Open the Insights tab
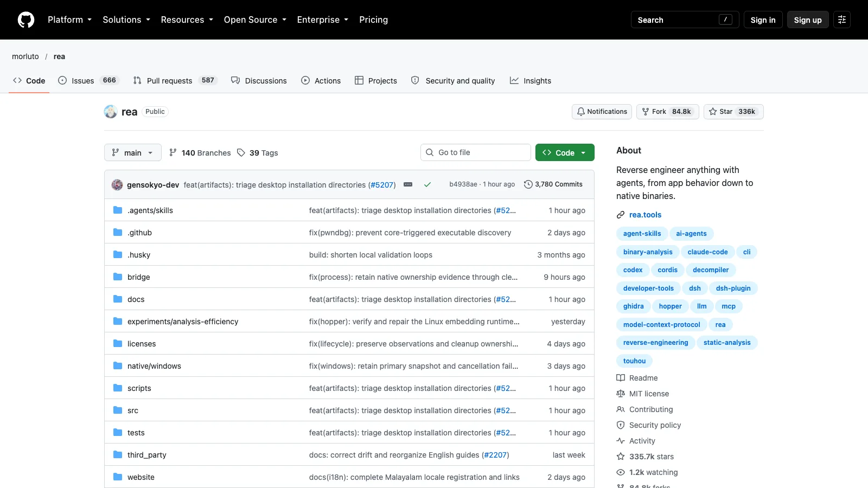 pyautogui.click(x=531, y=81)
